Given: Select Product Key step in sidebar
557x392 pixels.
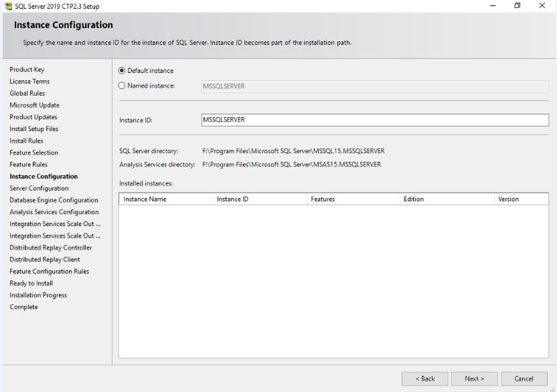Looking at the screenshot, I should pyautogui.click(x=27, y=70).
